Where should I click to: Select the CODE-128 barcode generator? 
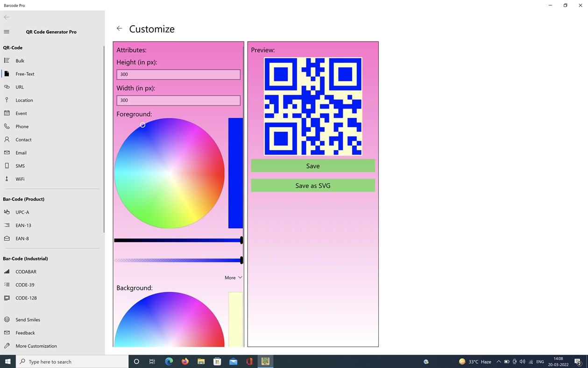[26, 298]
